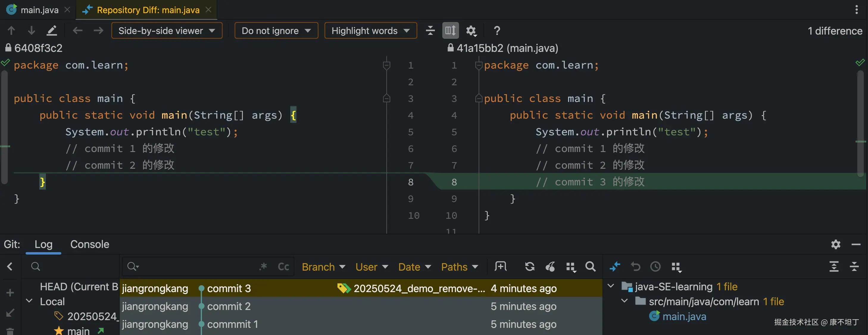Open the Side-by-side viewer dropdown

[x=167, y=31]
